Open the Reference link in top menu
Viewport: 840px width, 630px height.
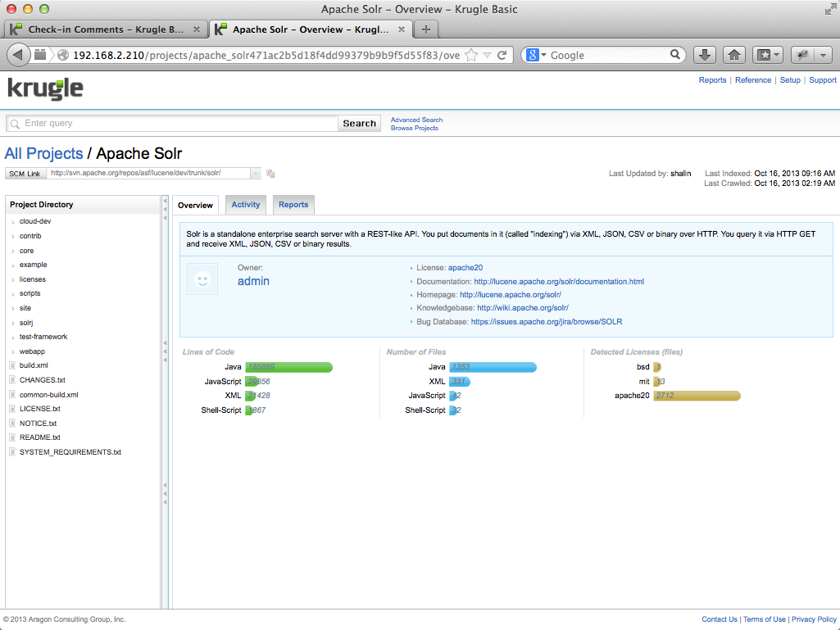click(x=753, y=79)
